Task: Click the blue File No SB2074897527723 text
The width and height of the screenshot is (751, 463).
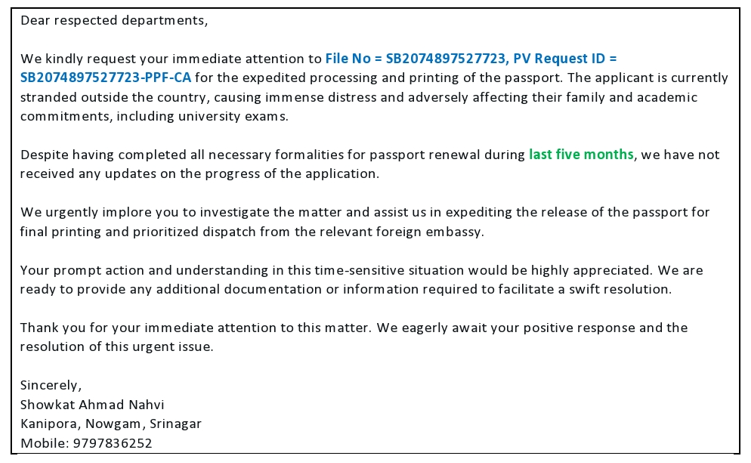Action: click(415, 58)
